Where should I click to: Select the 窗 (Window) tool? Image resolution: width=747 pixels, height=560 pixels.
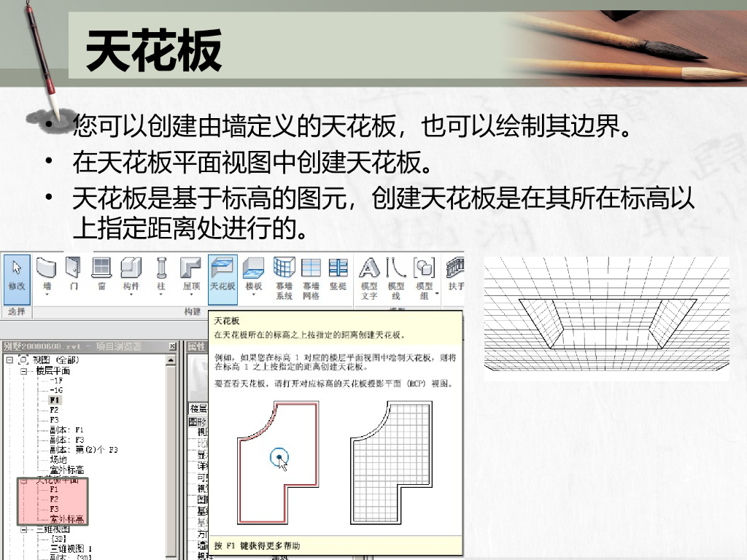101,274
